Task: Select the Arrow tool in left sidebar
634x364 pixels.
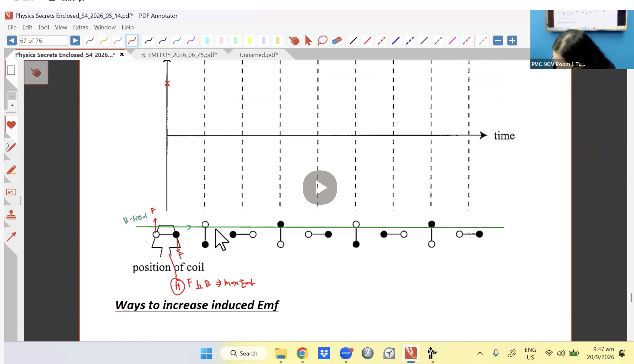Action: pos(11,237)
